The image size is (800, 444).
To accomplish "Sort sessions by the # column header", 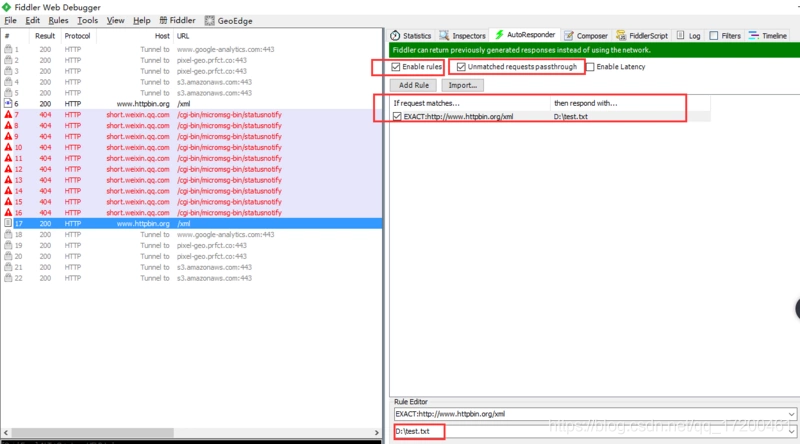I will (x=7, y=36).
